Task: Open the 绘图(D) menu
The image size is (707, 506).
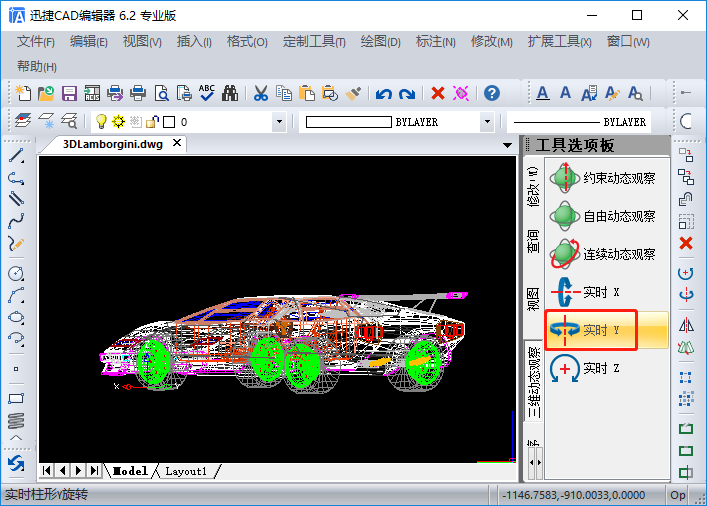Action: (380, 42)
